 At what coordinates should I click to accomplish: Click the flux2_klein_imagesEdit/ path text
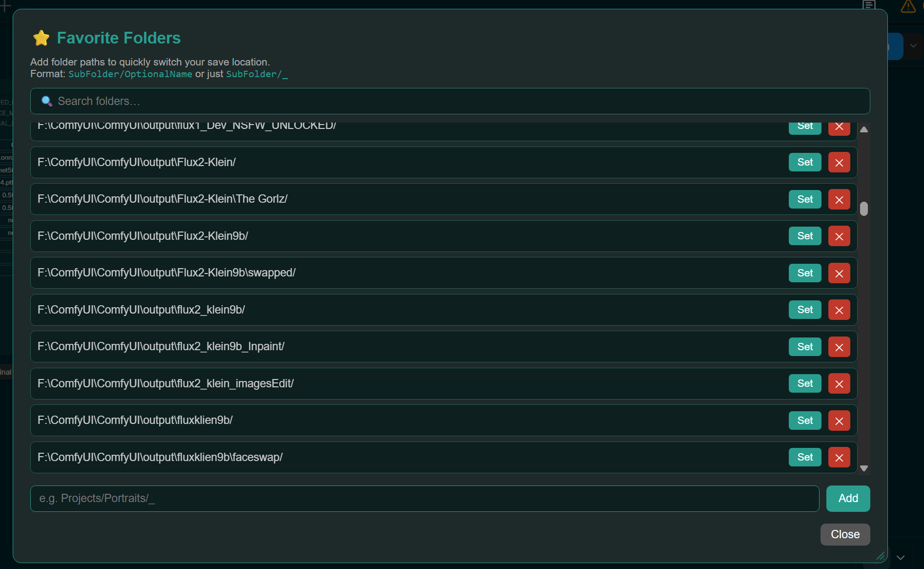pos(165,383)
